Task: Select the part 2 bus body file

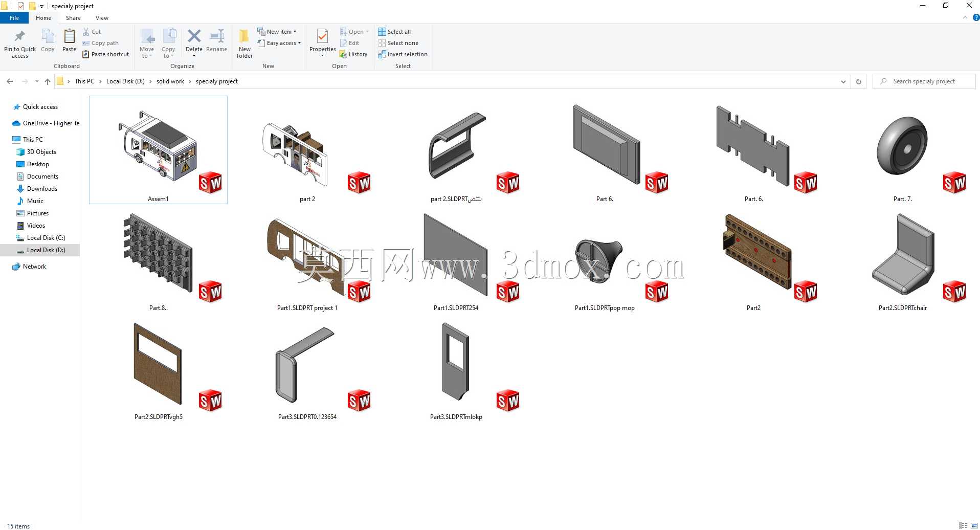Action: tap(307, 150)
